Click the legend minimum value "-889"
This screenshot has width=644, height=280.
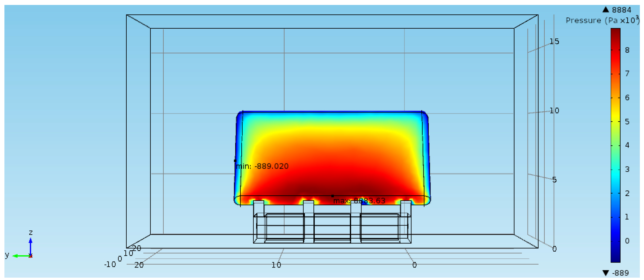[x=620, y=273]
